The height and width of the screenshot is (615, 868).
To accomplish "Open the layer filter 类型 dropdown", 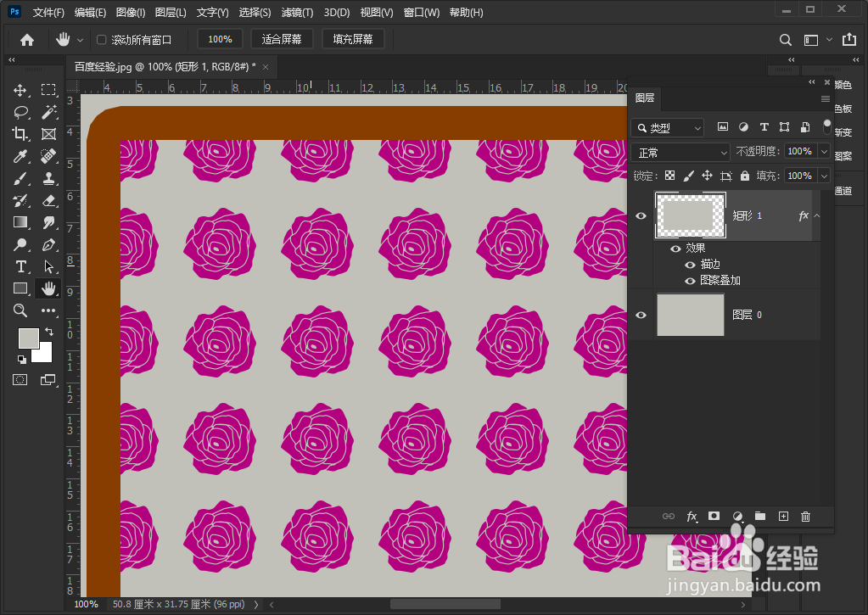I will pos(667,128).
